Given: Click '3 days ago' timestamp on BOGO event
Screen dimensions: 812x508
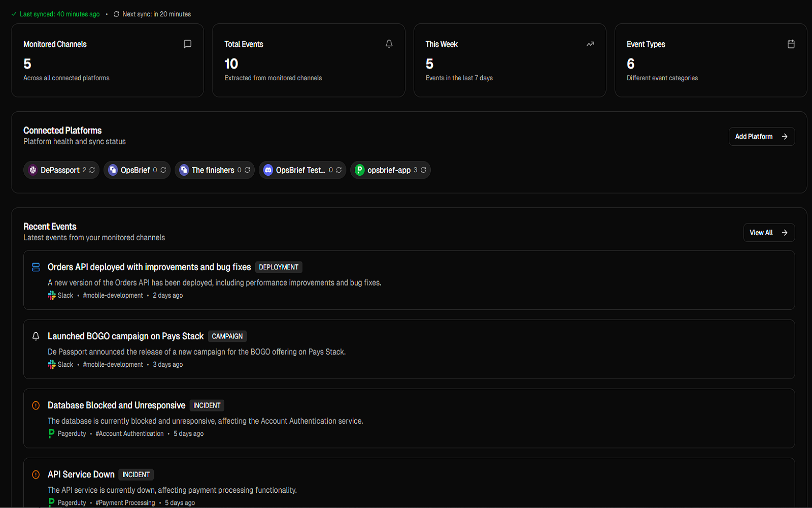Looking at the screenshot, I should (168, 365).
